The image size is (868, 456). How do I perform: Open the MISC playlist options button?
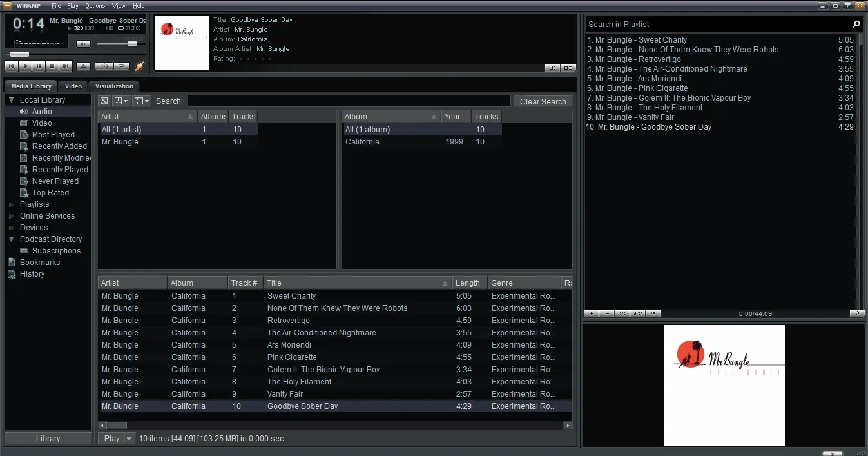pyautogui.click(x=637, y=314)
